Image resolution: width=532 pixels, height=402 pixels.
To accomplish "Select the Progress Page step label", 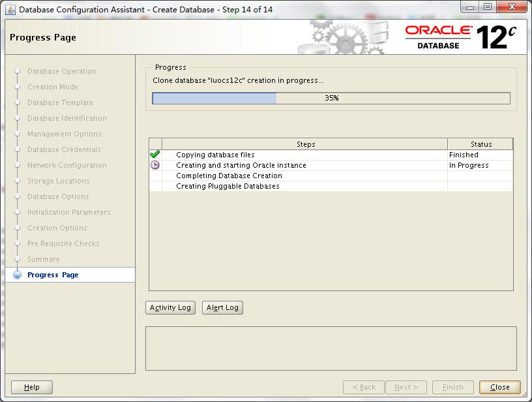I will (53, 275).
